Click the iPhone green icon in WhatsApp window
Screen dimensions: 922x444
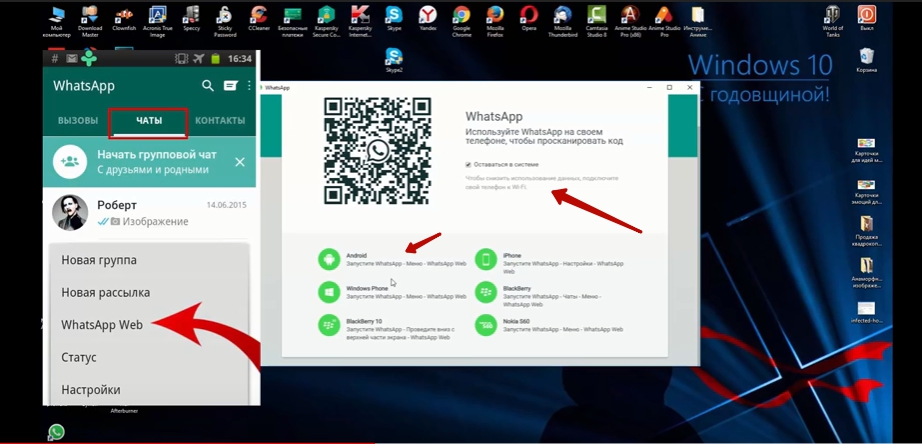coord(486,259)
